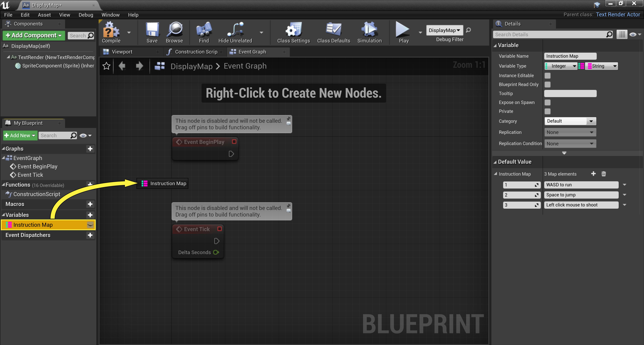Add a map element with plus icon
Image resolution: width=644 pixels, height=345 pixels.
click(x=593, y=174)
